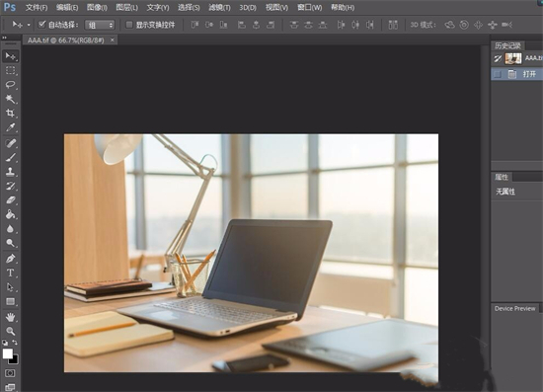Select the Hand tool
This screenshot has width=543, height=392.
coord(11,317)
